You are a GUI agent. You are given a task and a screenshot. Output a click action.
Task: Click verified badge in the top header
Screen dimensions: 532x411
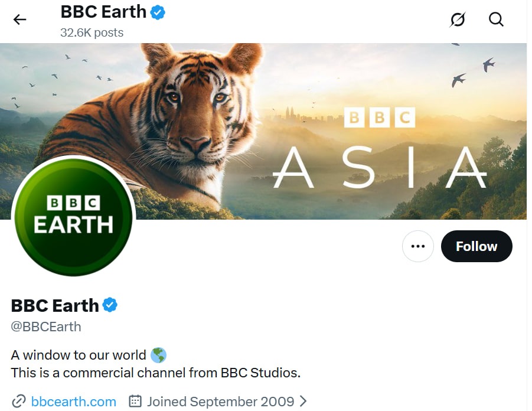tap(157, 12)
